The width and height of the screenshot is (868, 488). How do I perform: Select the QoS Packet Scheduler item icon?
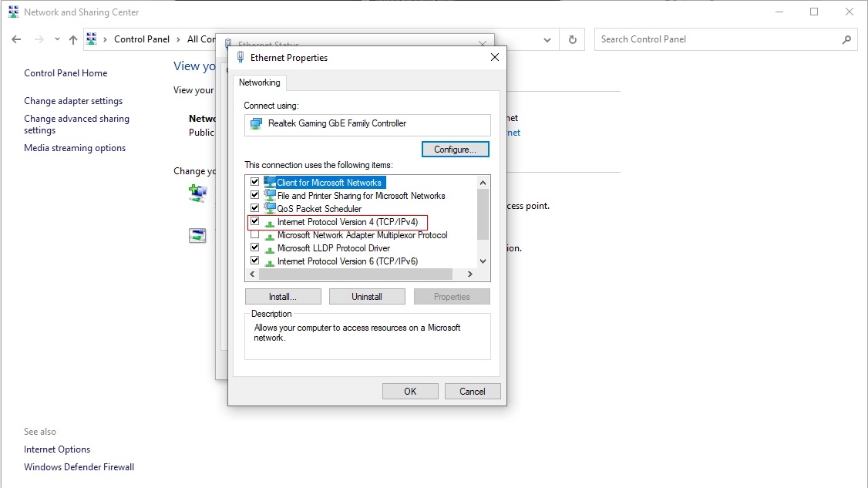pyautogui.click(x=270, y=208)
